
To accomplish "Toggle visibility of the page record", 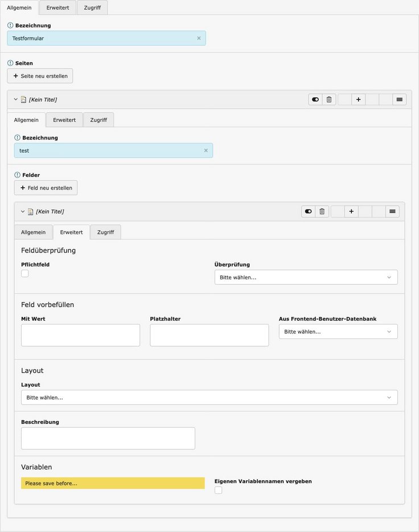I will (x=315, y=100).
